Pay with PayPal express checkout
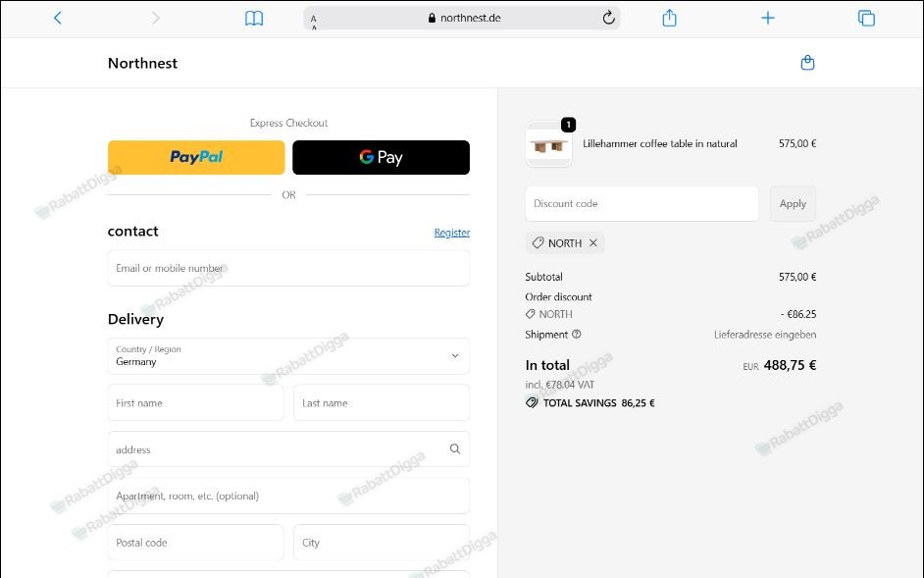The height and width of the screenshot is (578, 924). coord(196,157)
